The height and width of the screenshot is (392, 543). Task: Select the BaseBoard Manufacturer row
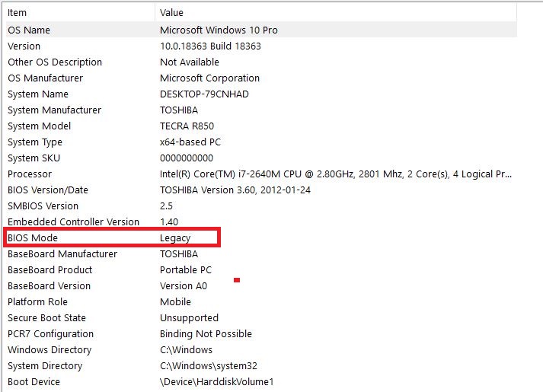coord(261,253)
